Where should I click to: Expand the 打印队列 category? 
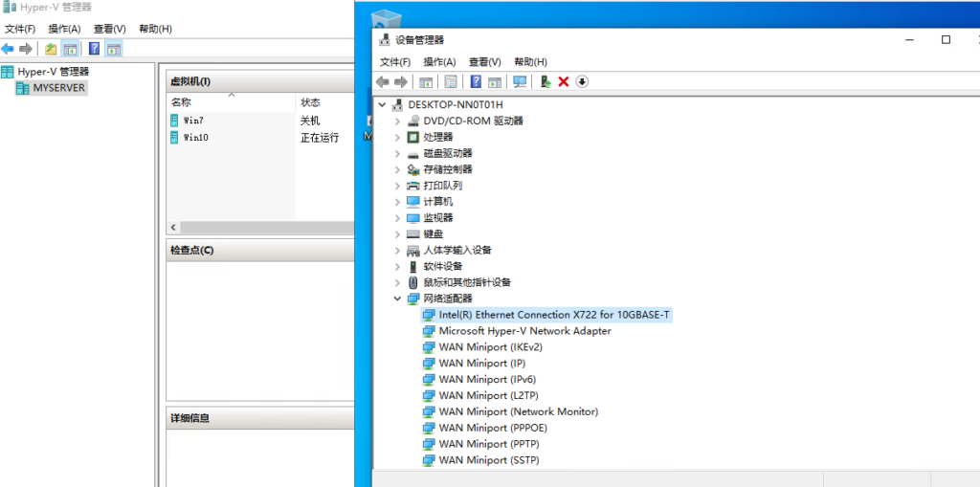click(x=397, y=186)
